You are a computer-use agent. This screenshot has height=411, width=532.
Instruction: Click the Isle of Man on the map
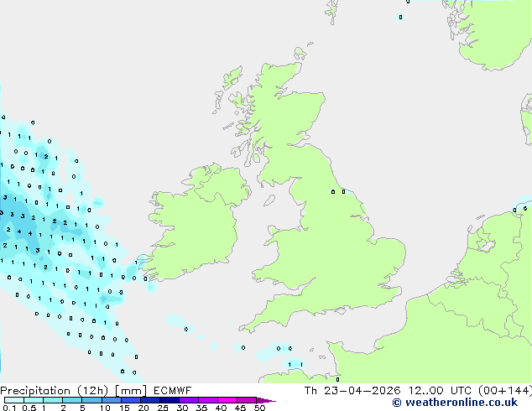(269, 200)
